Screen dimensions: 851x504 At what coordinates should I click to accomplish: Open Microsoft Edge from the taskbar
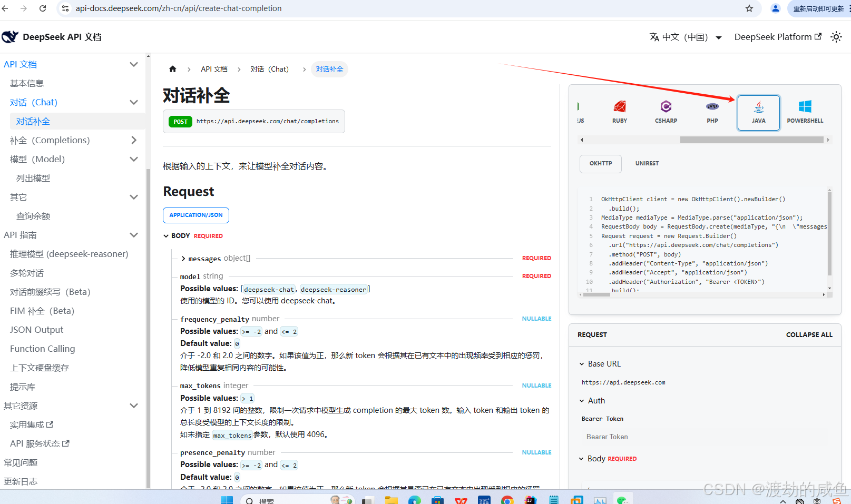415,500
